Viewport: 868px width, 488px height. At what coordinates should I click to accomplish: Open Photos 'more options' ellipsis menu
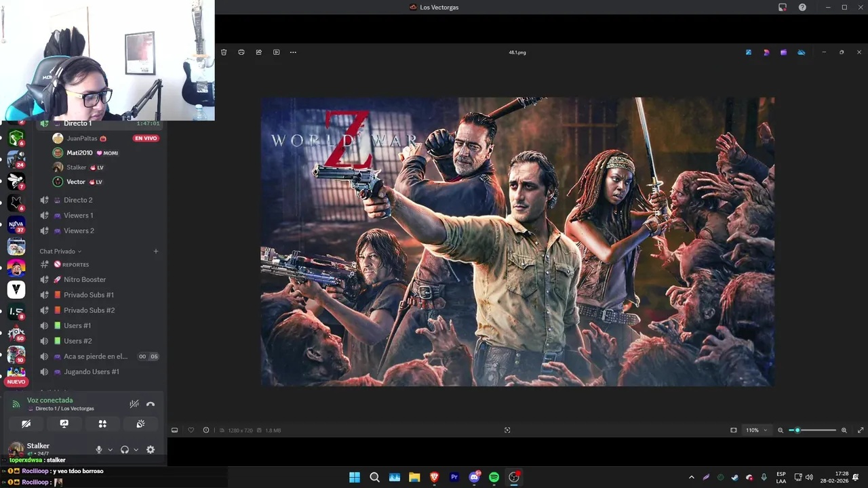click(293, 52)
